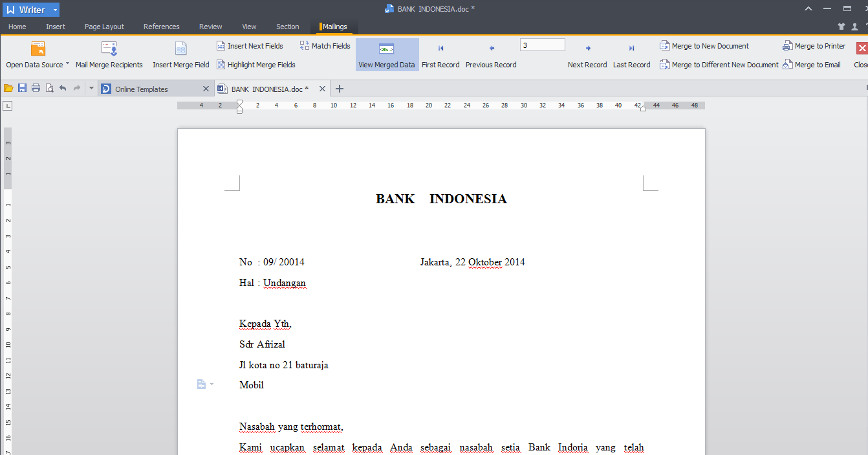This screenshot has width=868, height=455.
Task: Toggle View Merged Data
Action: pos(387,55)
